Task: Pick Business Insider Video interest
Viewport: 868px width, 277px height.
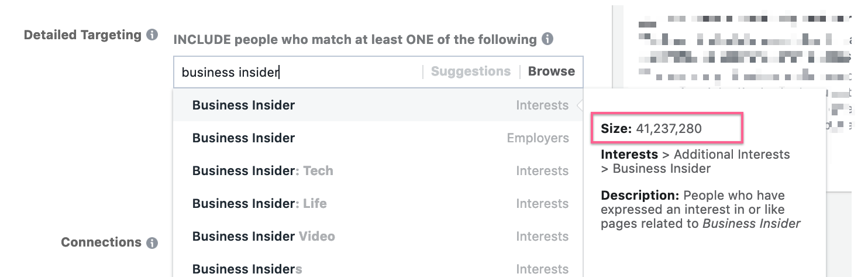Action: pos(263,237)
